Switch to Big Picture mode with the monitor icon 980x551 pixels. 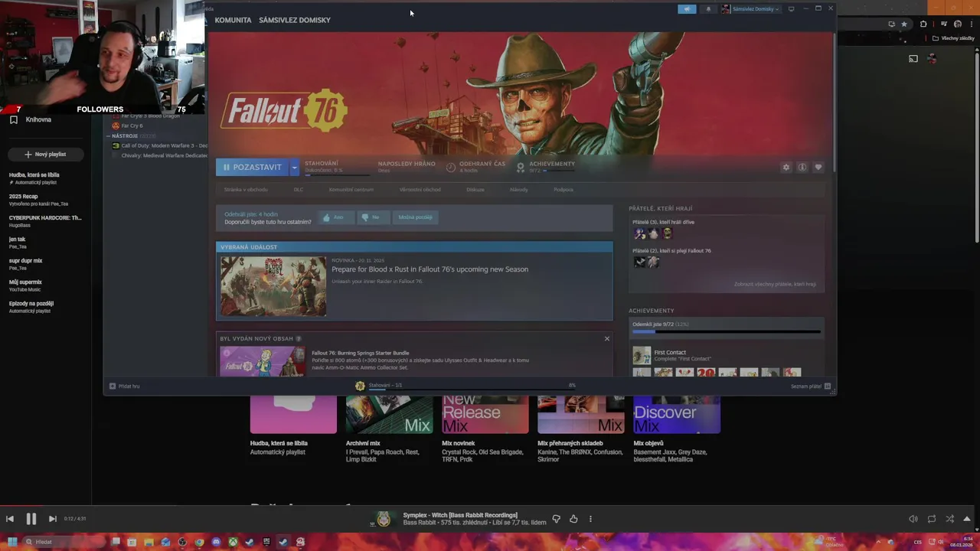pos(791,9)
